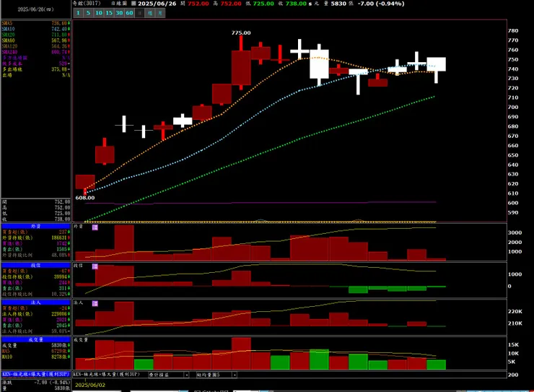The height and width of the screenshot is (392, 534).
Task: Switch chart to 1-minute interval
Action: tap(79, 13)
